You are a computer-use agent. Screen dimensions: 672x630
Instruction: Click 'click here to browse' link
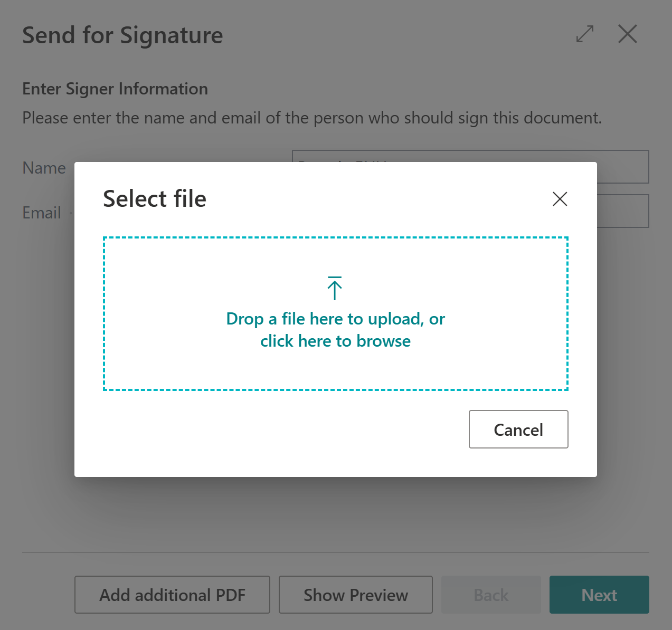coord(335,341)
